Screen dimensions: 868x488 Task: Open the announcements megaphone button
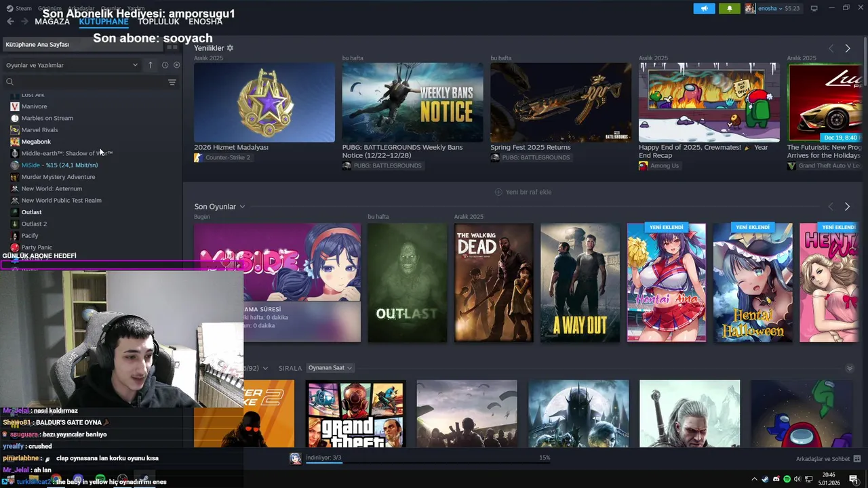tap(704, 8)
